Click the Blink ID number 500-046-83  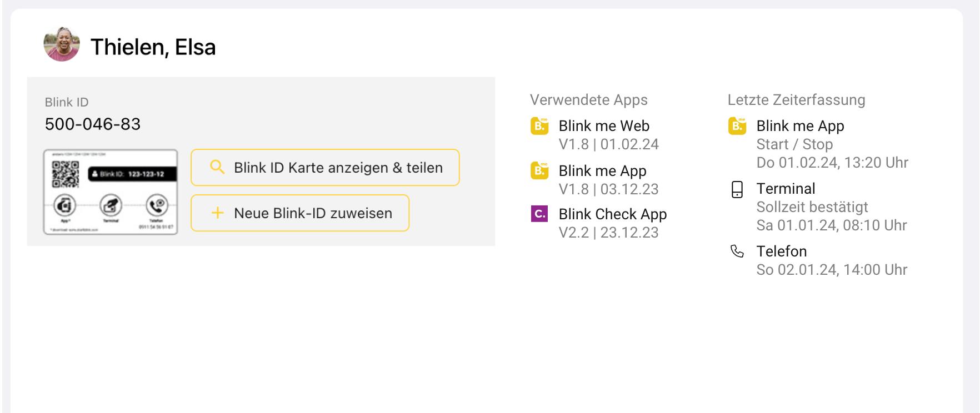point(93,124)
